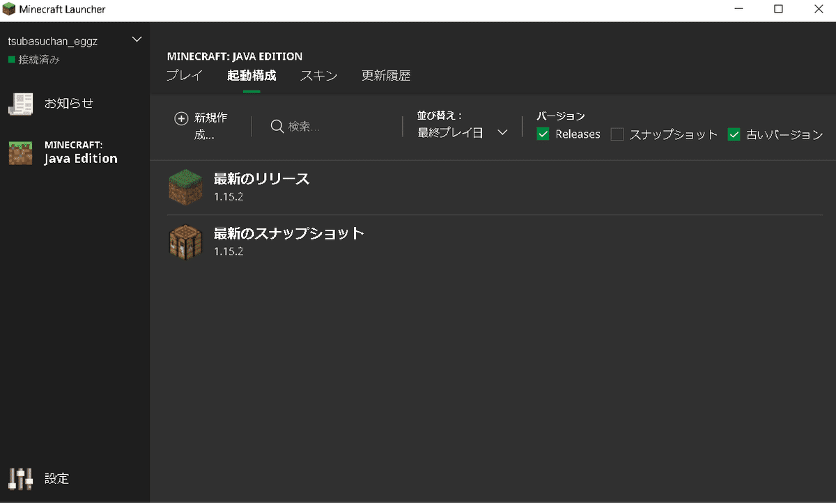Click the crafting table icon of 最新のスナップショット
Image resolution: width=836 pixels, height=504 pixels.
(185, 242)
